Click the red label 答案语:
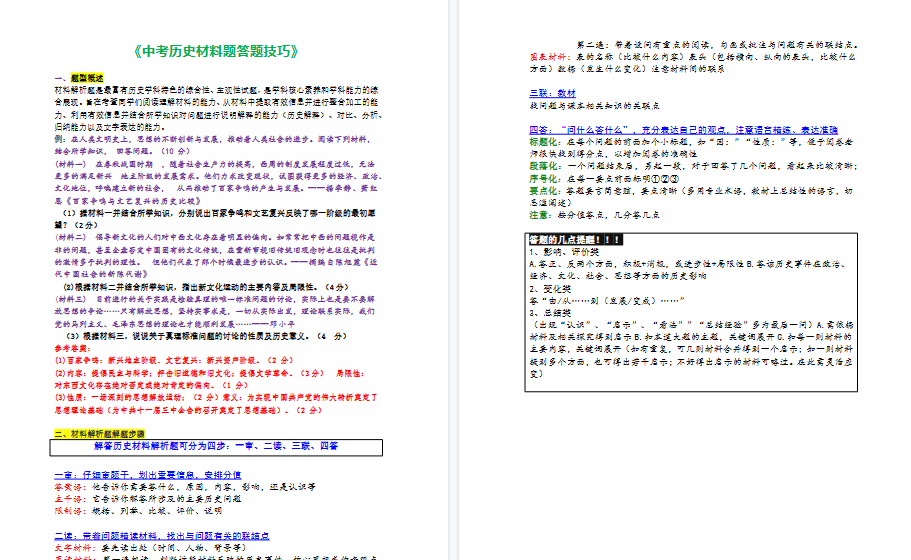The image size is (911, 560). pos(70,487)
